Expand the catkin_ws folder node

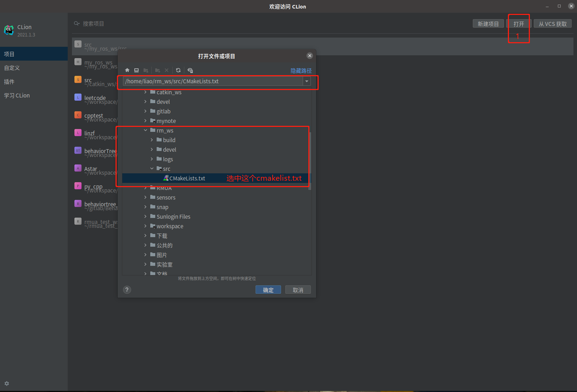click(145, 92)
